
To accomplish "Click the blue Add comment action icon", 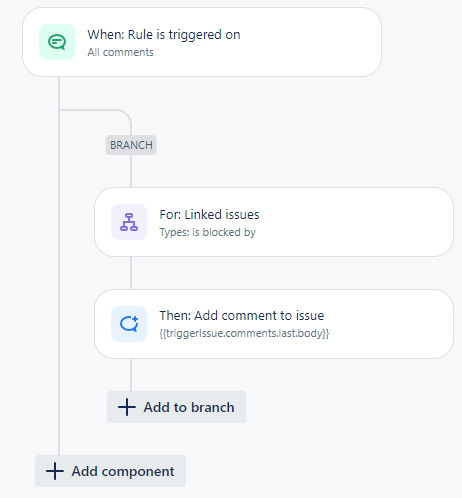I will tap(129, 324).
